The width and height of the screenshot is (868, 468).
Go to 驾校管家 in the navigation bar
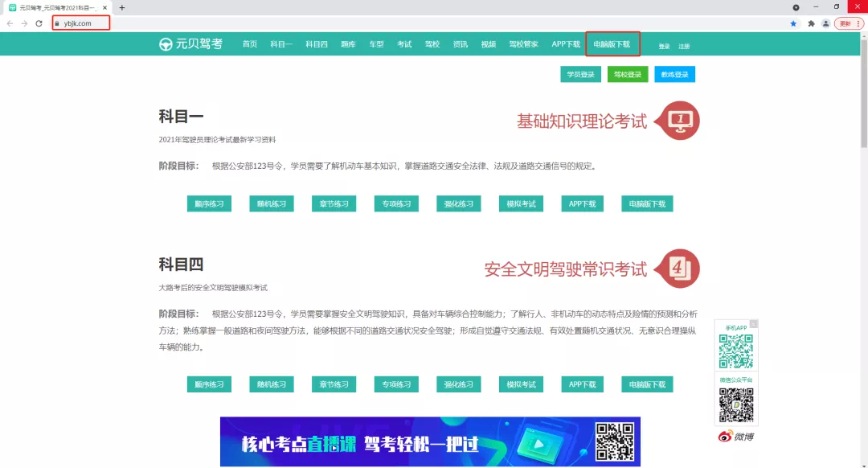click(x=523, y=44)
